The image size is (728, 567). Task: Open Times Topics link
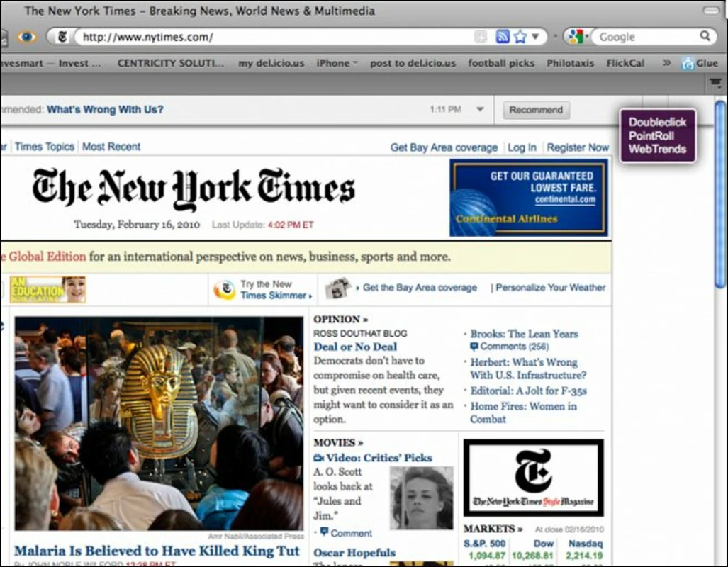click(x=45, y=147)
